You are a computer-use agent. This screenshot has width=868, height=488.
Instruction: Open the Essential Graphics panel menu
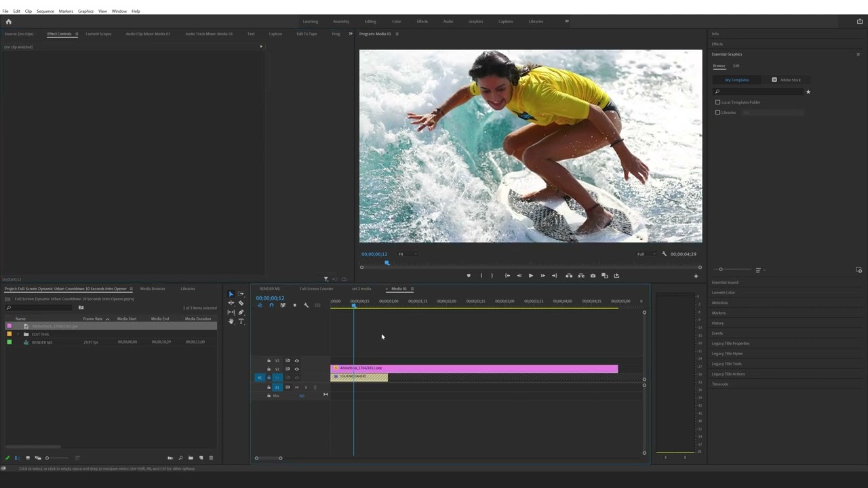point(858,54)
